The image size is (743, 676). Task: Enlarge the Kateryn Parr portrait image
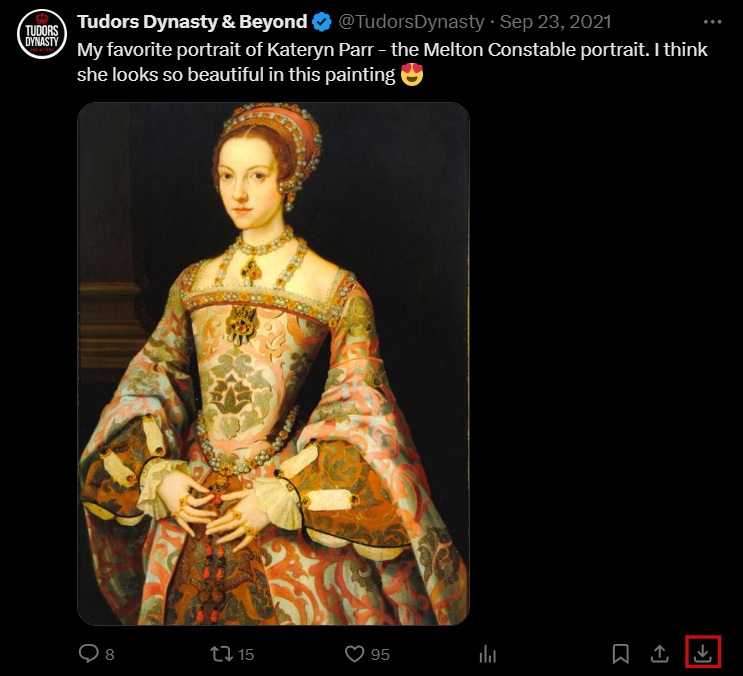pyautogui.click(x=273, y=363)
